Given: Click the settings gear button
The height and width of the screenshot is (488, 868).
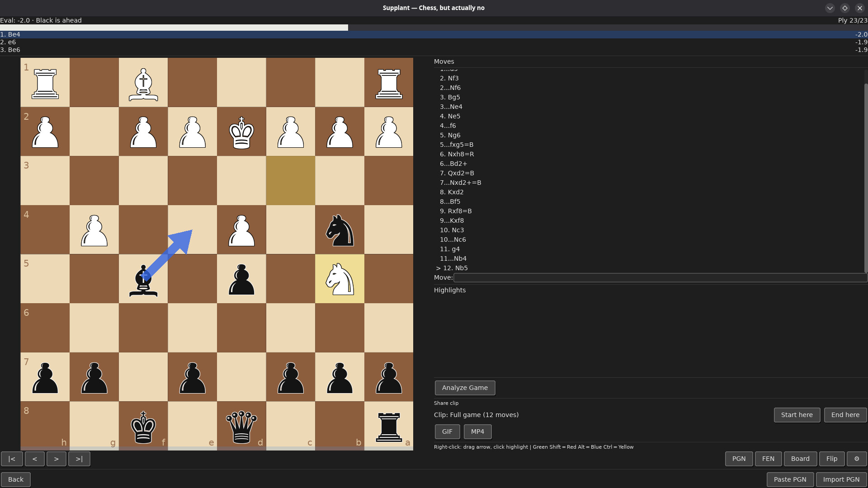Looking at the screenshot, I should coord(857,459).
